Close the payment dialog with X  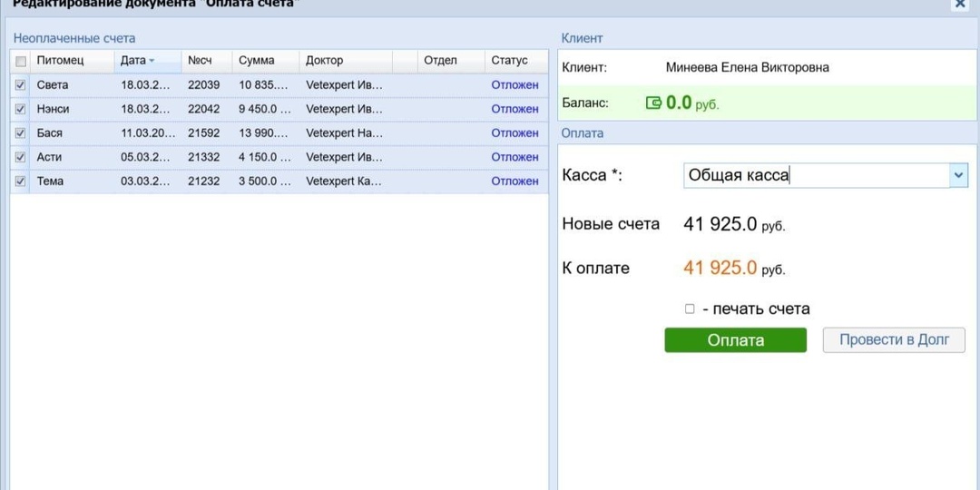(x=959, y=3)
